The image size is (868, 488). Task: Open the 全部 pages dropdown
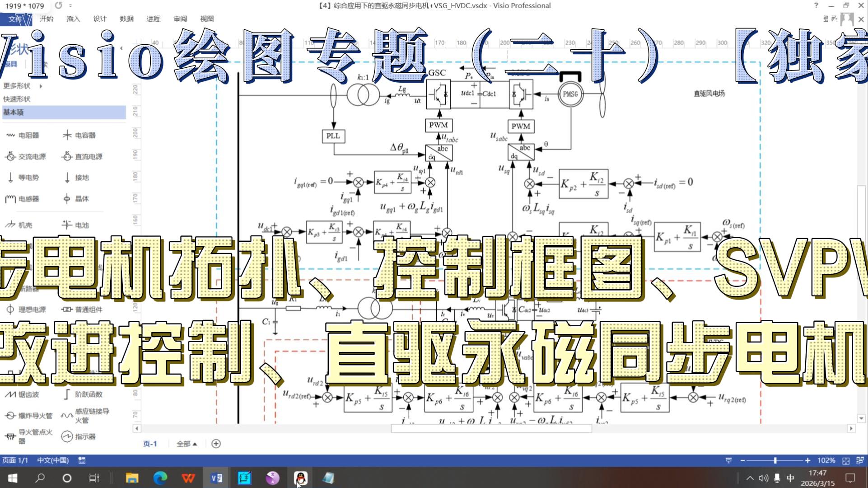[x=187, y=444]
